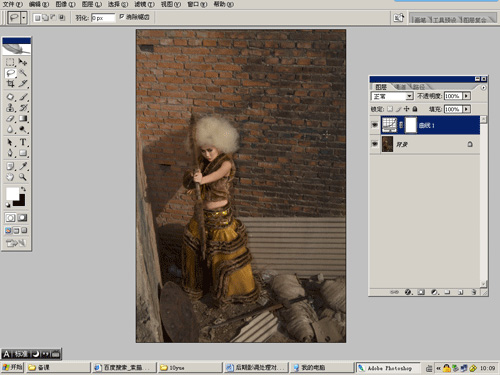Select the Eyedropper tool

23,166
